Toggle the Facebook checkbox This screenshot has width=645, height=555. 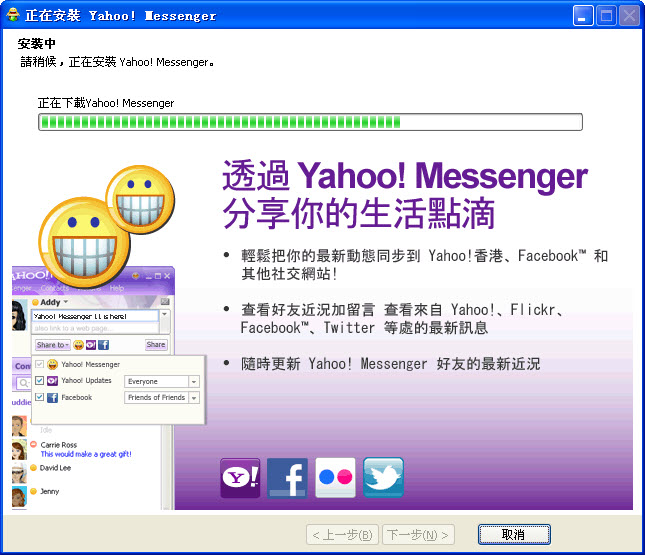(39, 397)
